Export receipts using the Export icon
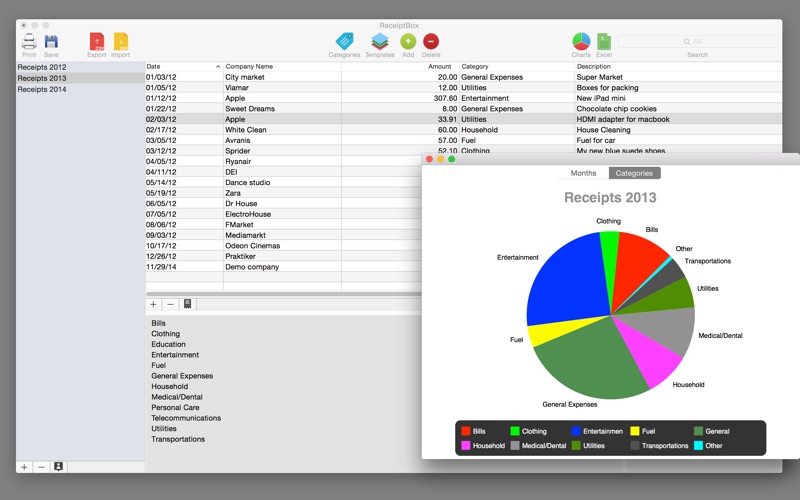800x500 pixels. click(96, 41)
